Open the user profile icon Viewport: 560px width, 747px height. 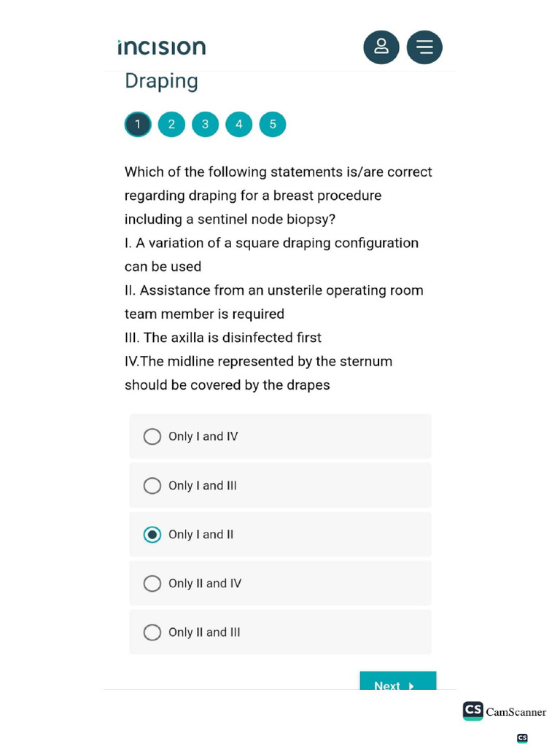pyautogui.click(x=381, y=47)
